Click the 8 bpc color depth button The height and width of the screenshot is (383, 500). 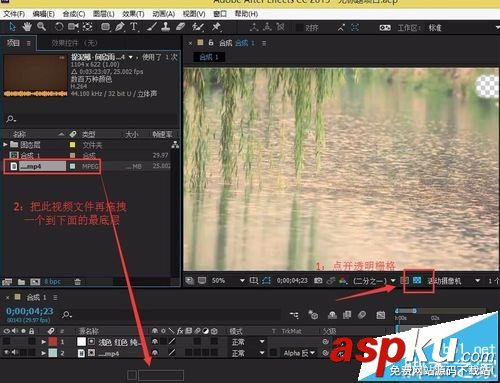tap(53, 282)
